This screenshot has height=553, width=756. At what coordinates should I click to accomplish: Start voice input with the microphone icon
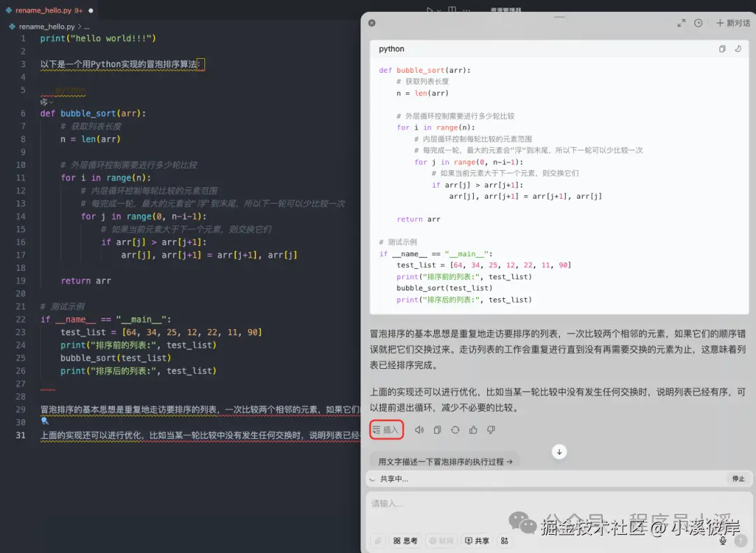(x=722, y=539)
